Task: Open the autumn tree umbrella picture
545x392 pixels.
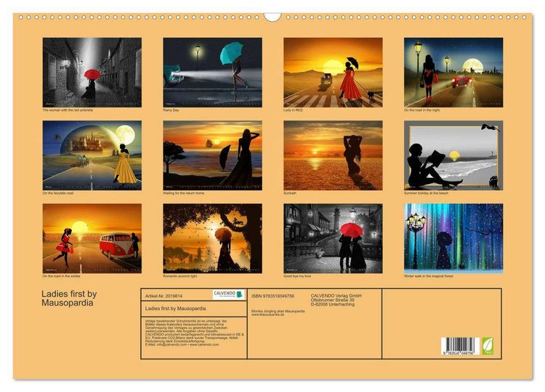Action: click(x=213, y=238)
